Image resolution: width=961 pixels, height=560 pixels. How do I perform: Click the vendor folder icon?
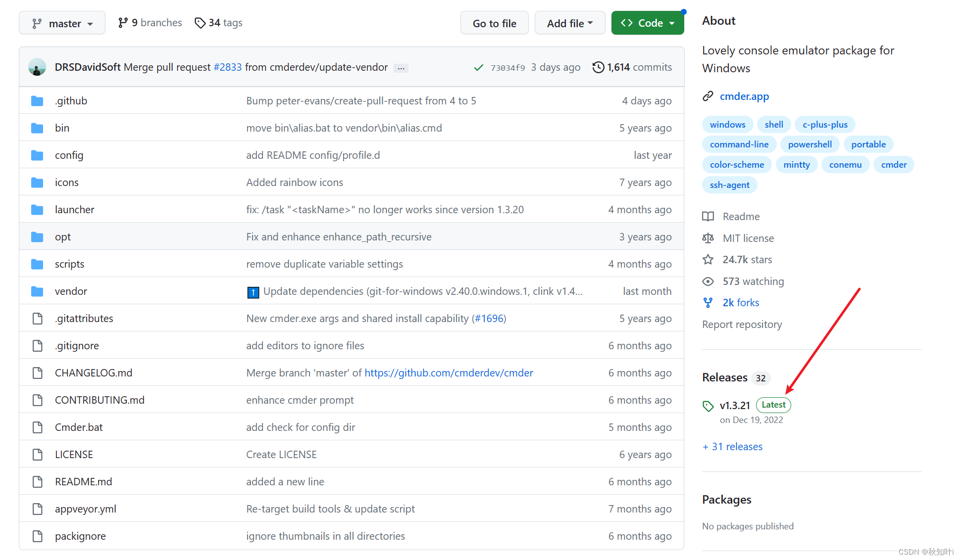click(x=37, y=291)
